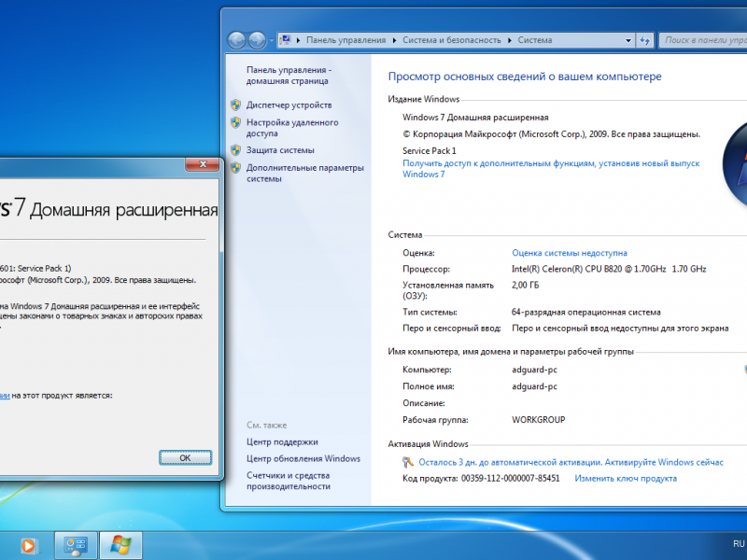Open the recent pages dropdown next to Forward
This screenshot has height=560, width=747.
271,41
